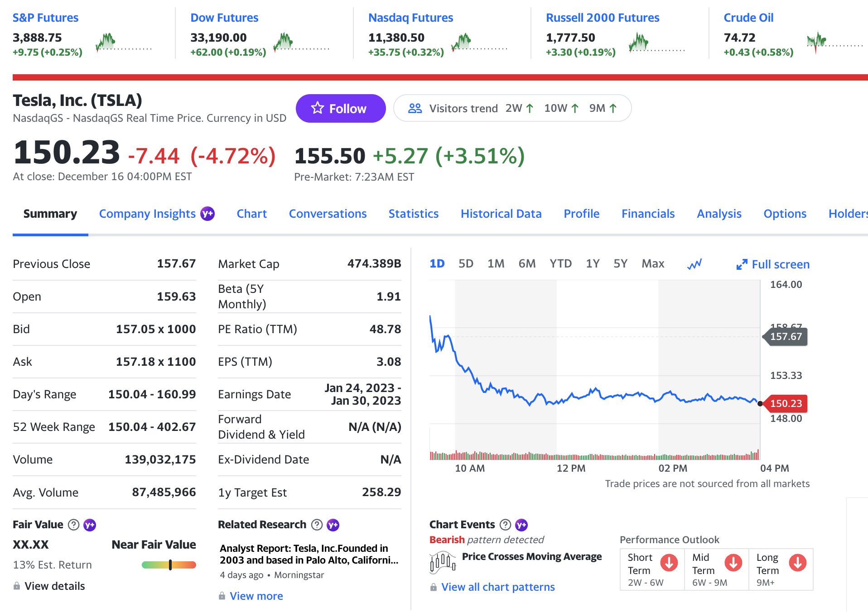Click Mid Term red down arrow

click(x=733, y=563)
